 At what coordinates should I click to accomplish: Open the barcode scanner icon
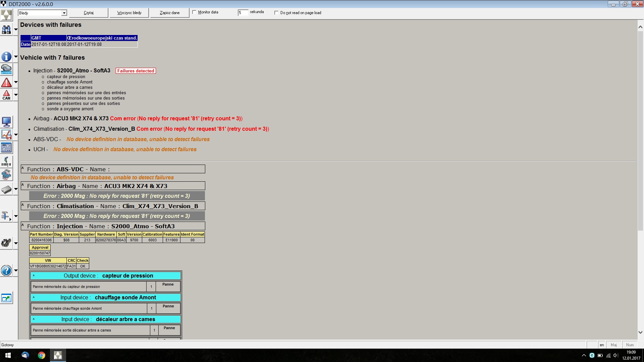click(x=6, y=162)
